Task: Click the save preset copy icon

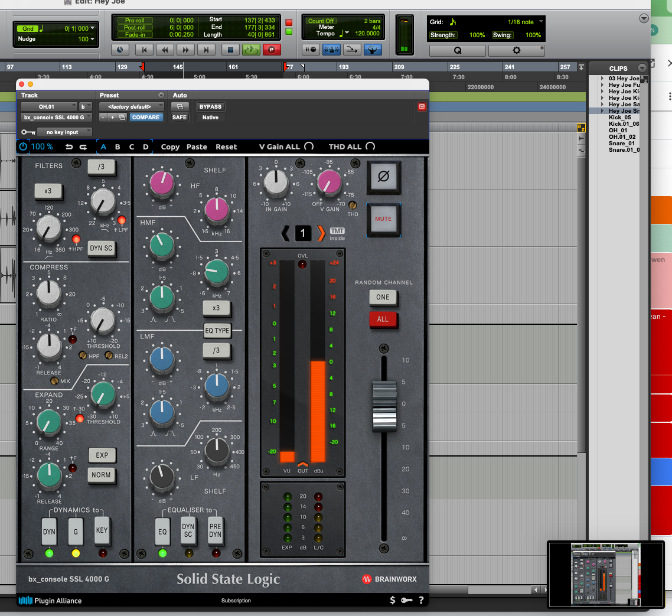Action: [x=123, y=118]
